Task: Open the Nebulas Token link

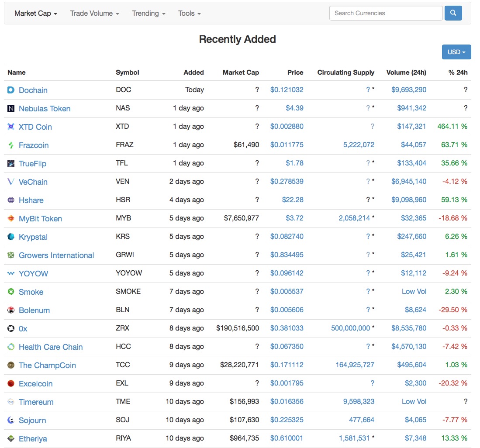Action: click(x=45, y=109)
